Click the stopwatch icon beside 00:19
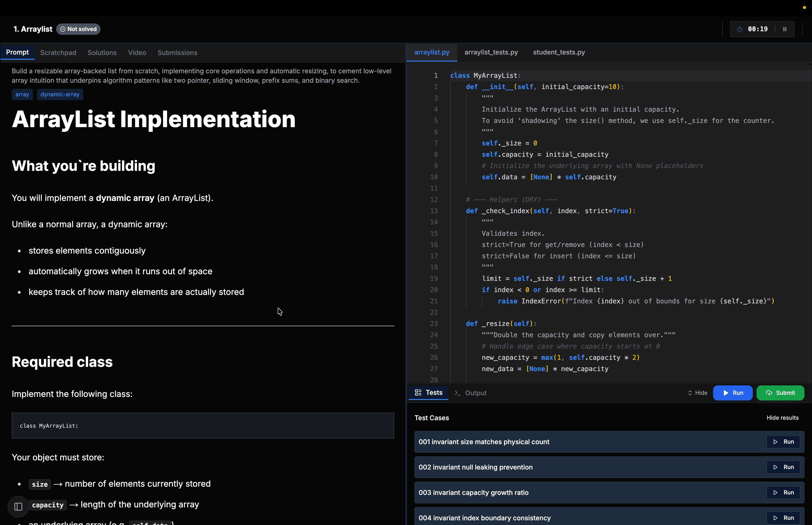Viewport: 812px width, 525px height. (739, 29)
